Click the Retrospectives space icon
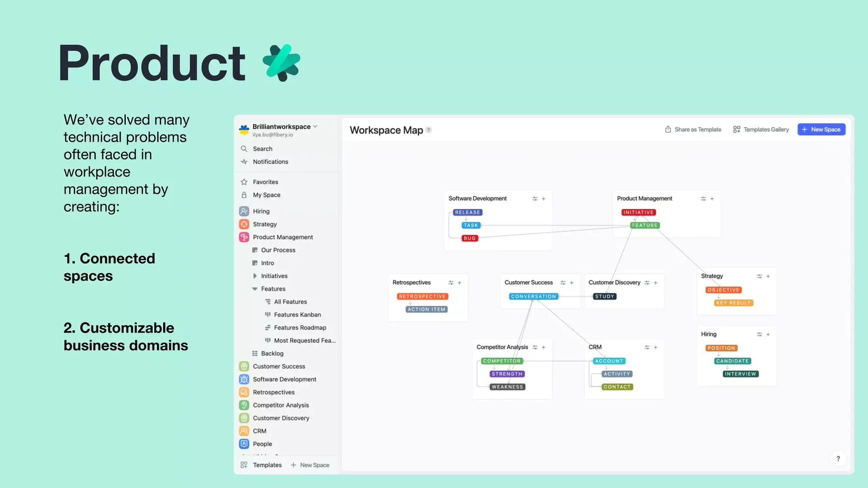868x488 pixels. pos(244,392)
